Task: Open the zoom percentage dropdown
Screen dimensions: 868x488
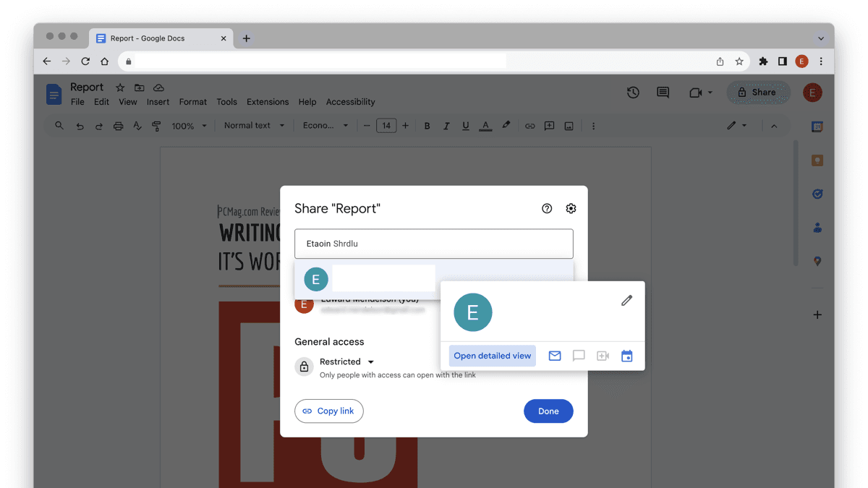Action: [x=188, y=125]
